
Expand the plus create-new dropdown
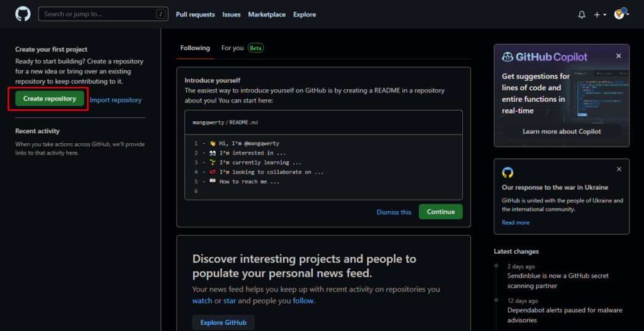pos(600,14)
